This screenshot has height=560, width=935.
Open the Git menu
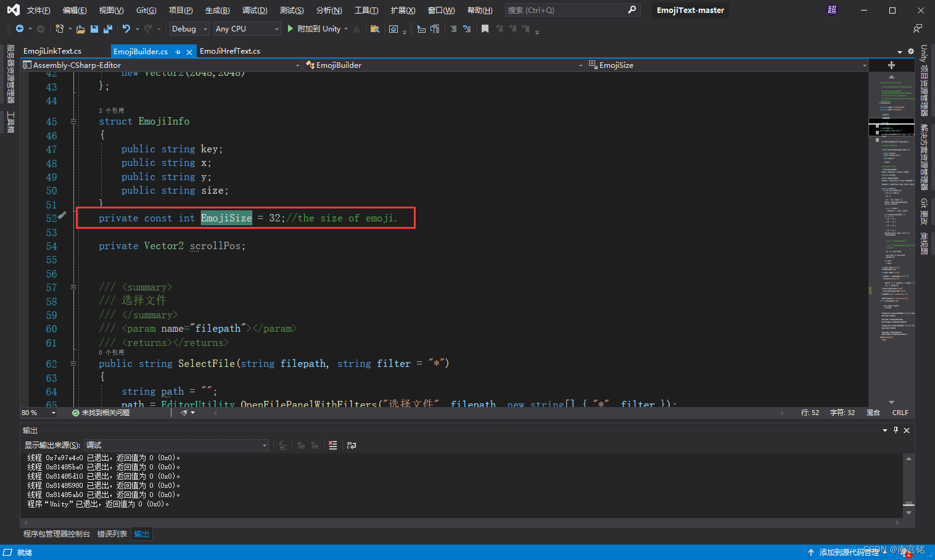(146, 10)
